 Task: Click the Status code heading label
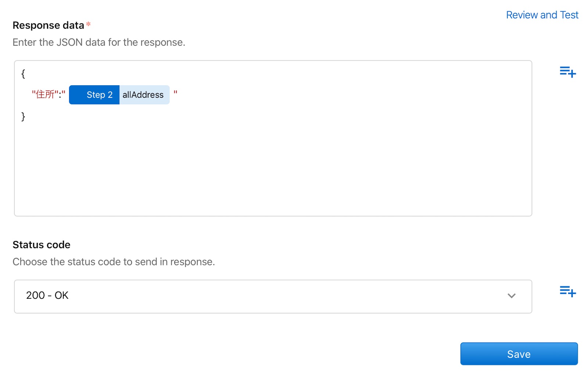click(41, 244)
